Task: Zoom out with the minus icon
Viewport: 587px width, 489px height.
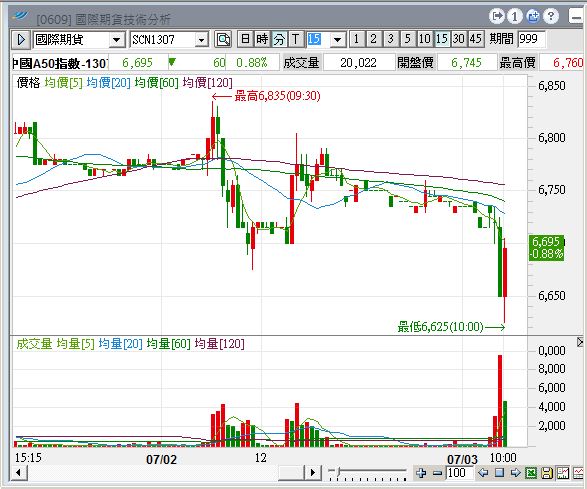Action: [437, 473]
